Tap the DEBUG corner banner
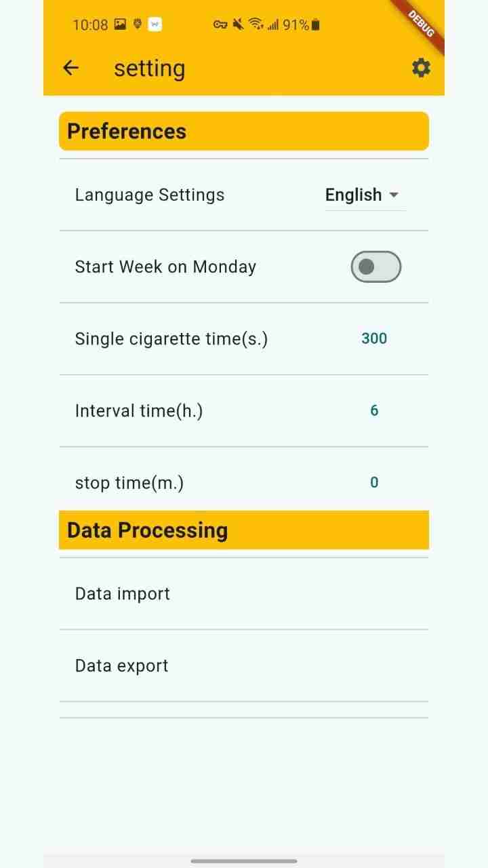This screenshot has height=868, width=488. click(422, 23)
